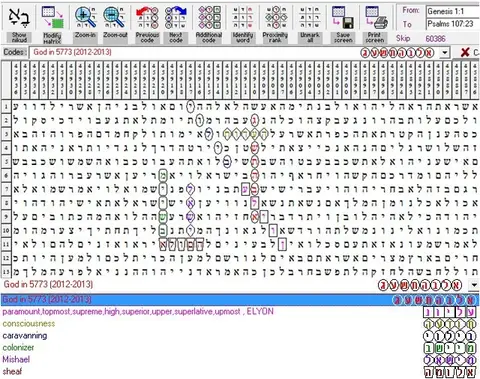The width and height of the screenshot is (480, 379).
Task: Click matrix row number 7 header
Action: [x=6, y=189]
